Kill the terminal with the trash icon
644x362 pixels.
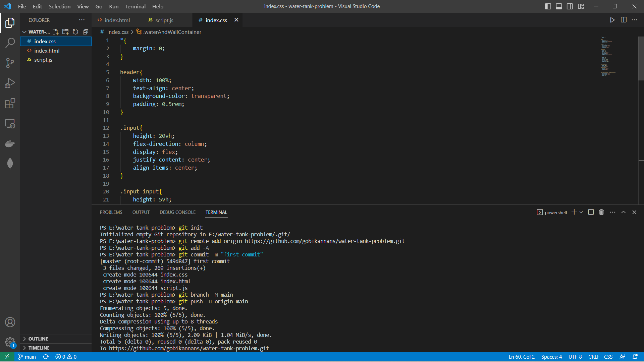tap(601, 212)
